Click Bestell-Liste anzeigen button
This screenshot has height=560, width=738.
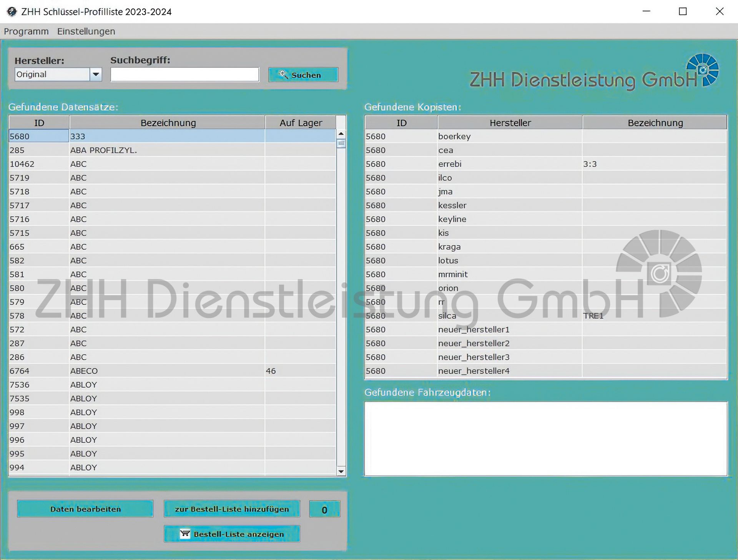[232, 534]
